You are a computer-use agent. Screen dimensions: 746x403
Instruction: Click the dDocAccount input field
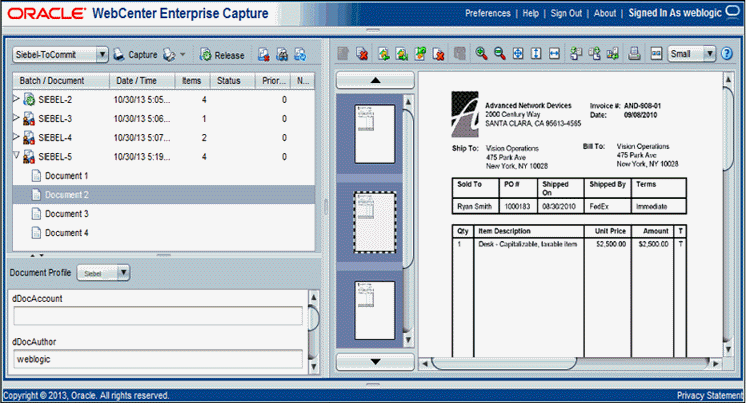tap(158, 316)
